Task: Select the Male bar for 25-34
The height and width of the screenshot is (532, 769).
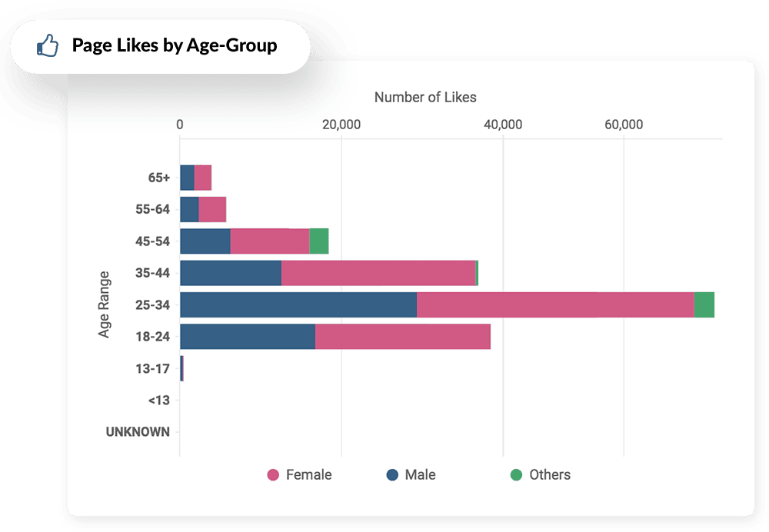Action: click(298, 304)
